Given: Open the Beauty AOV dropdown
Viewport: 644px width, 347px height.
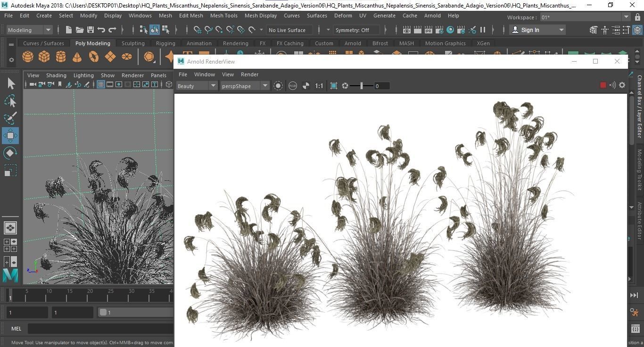Looking at the screenshot, I should pyautogui.click(x=196, y=86).
